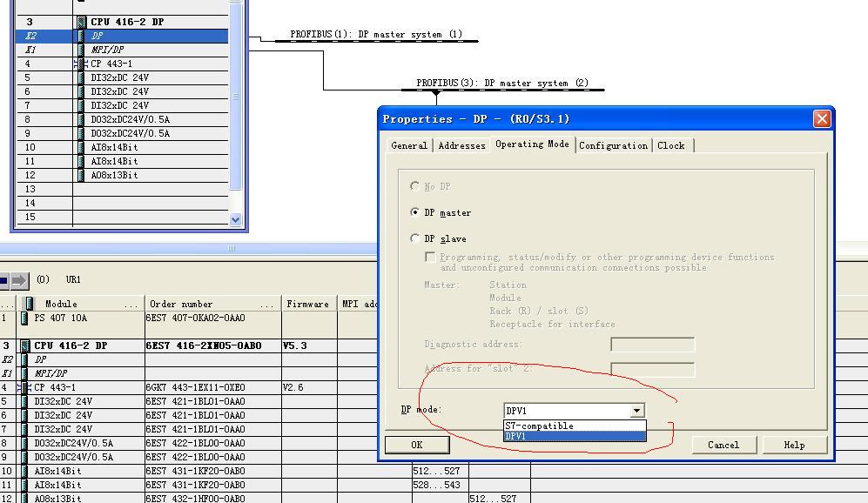Pick DPV1 in the DP mode list

click(x=575, y=436)
